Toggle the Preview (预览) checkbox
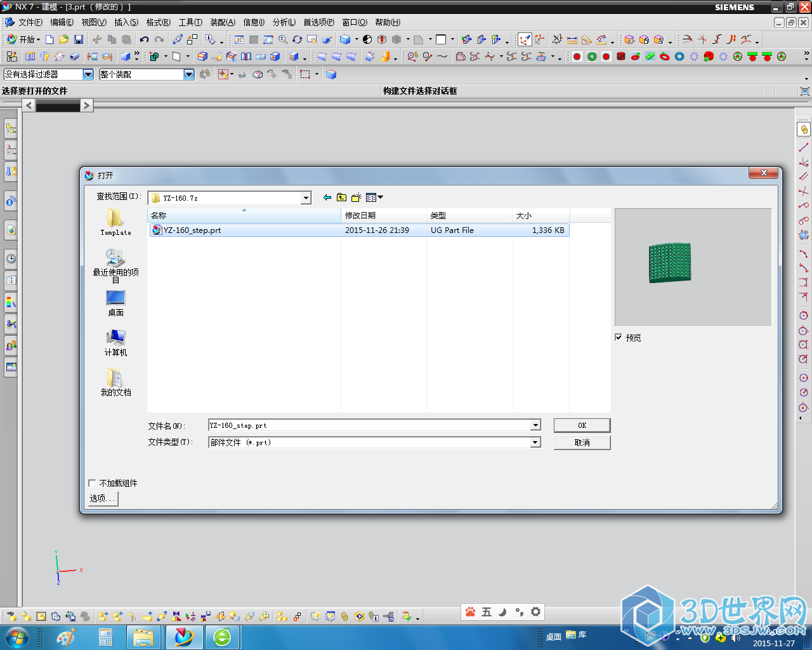This screenshot has height=650, width=812. tap(619, 337)
